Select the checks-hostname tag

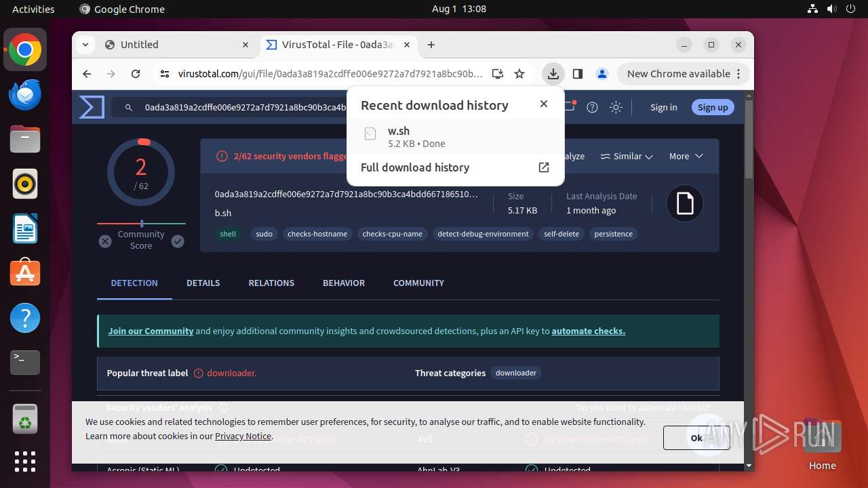317,234
